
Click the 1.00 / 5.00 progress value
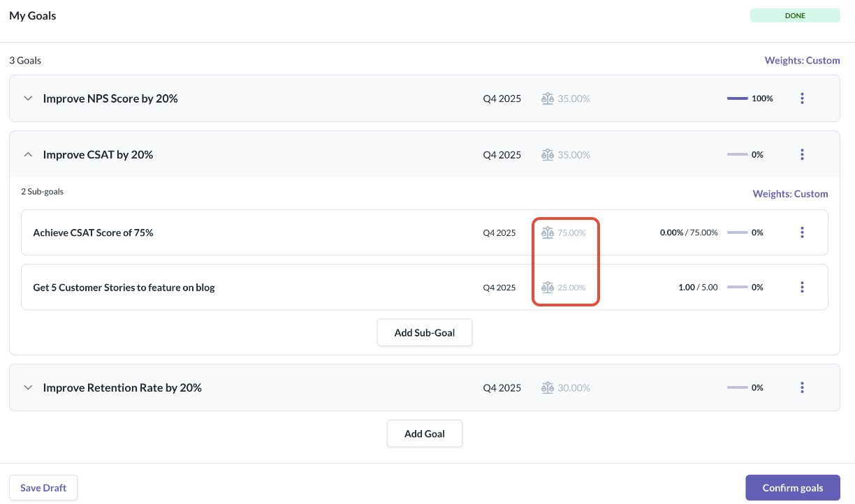pos(698,287)
